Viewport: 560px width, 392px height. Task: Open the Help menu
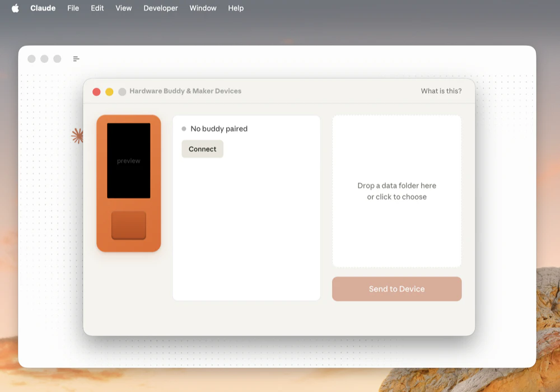[236, 8]
